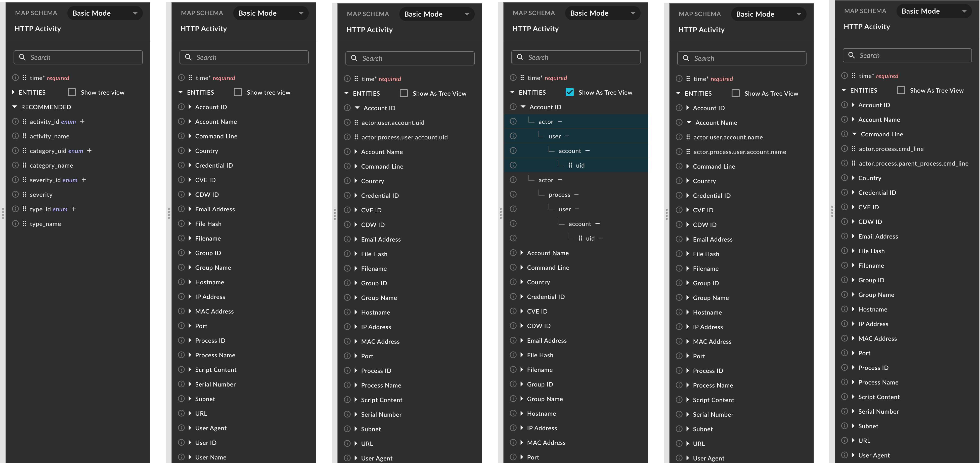Grab the drag handle of activity_name
This screenshot has height=463, width=980.
(x=24, y=136)
